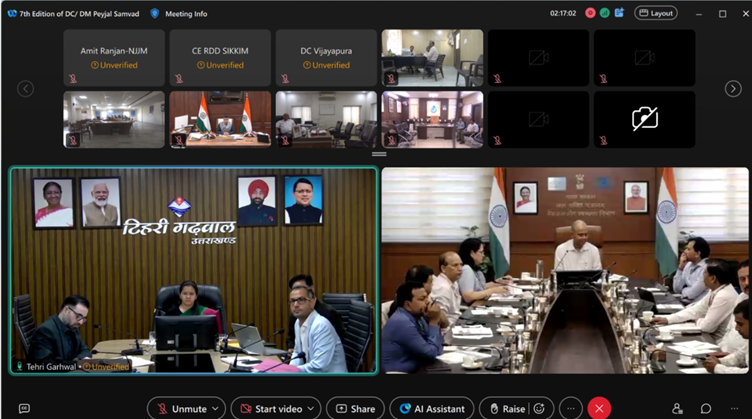752x419 pixels.
Task: Go to next page of participant thumbnails
Action: (733, 89)
